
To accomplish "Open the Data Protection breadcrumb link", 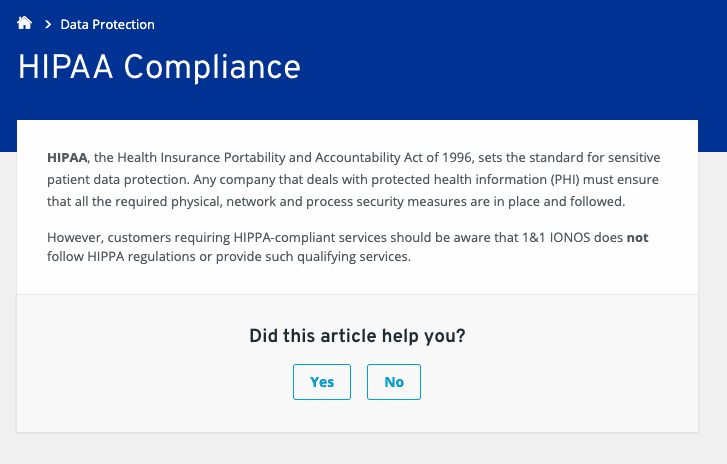I will [107, 24].
